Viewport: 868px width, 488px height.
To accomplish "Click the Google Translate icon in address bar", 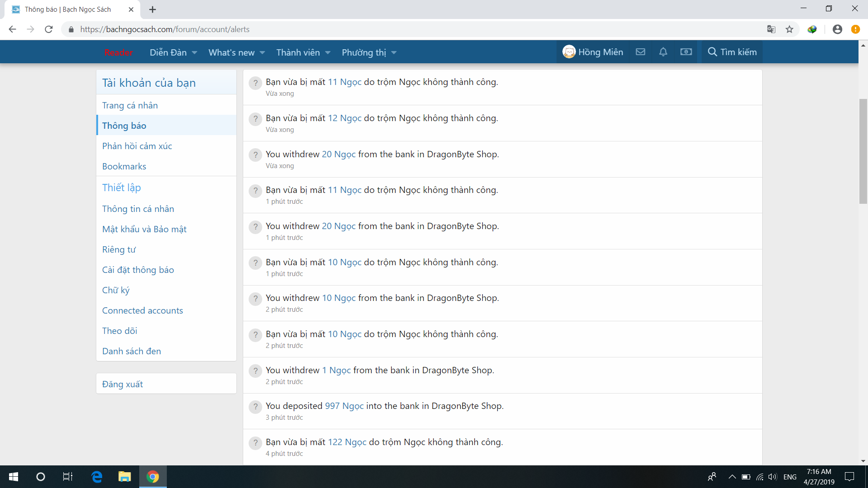I will coord(771,29).
